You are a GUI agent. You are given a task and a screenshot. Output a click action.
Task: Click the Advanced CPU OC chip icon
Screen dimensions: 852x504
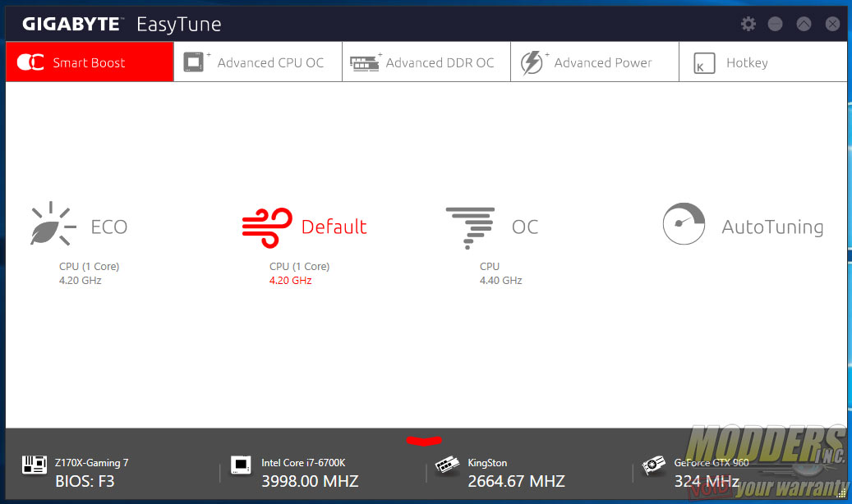(193, 62)
